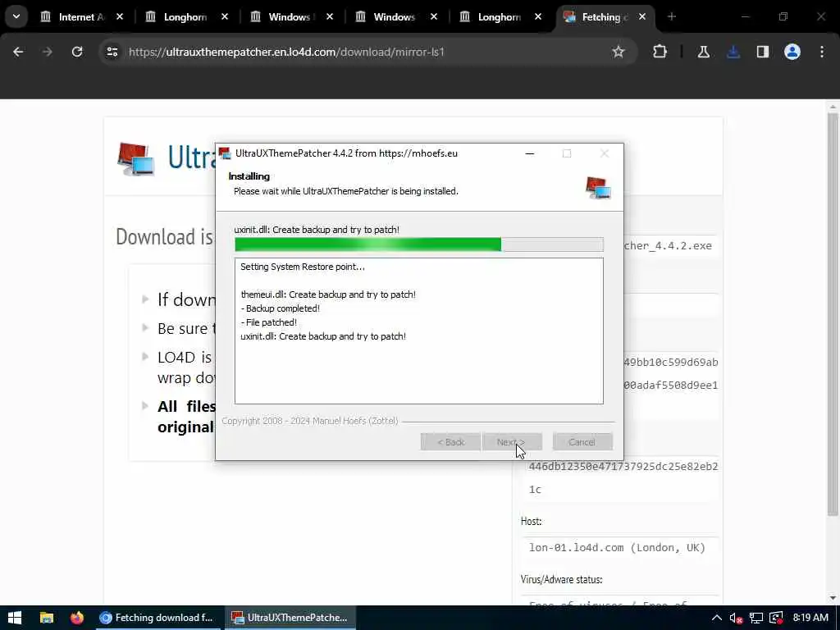Reload the current page
This screenshot has height=630, width=840.
coord(77,52)
